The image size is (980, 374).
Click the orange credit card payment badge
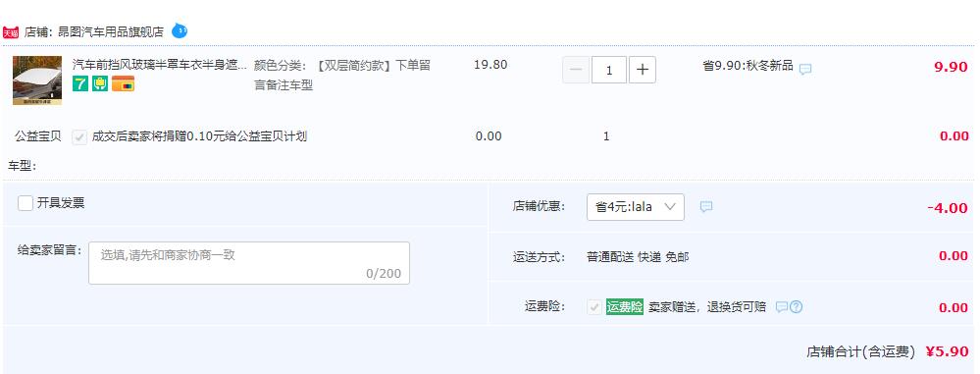tap(124, 83)
